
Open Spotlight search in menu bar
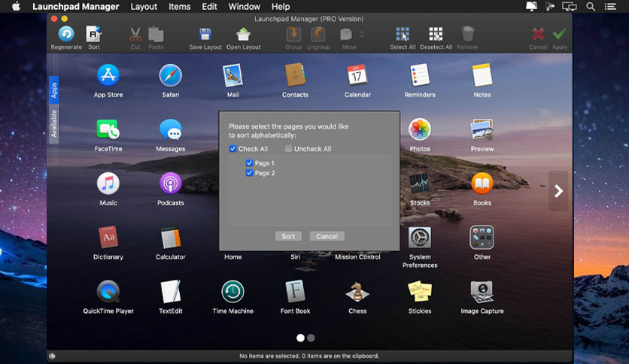(x=591, y=7)
